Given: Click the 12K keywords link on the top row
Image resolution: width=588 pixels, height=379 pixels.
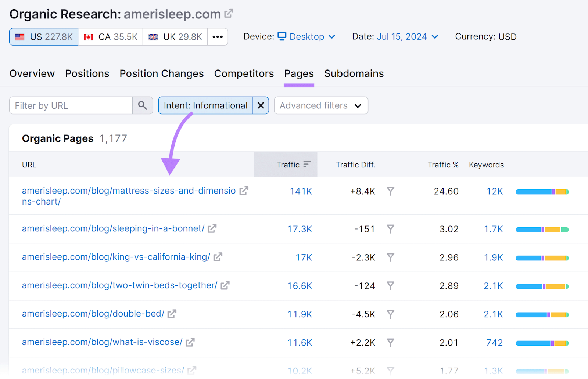Looking at the screenshot, I should tap(494, 191).
